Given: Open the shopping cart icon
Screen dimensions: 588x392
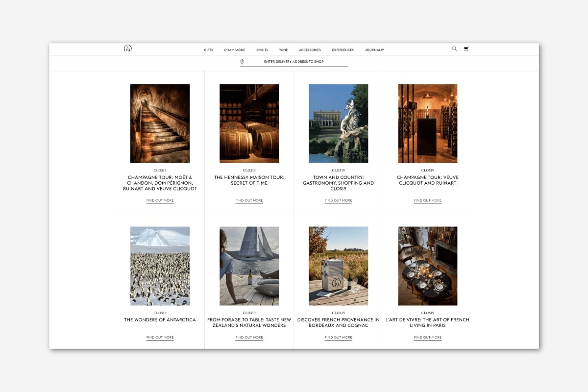Looking at the screenshot, I should (466, 49).
